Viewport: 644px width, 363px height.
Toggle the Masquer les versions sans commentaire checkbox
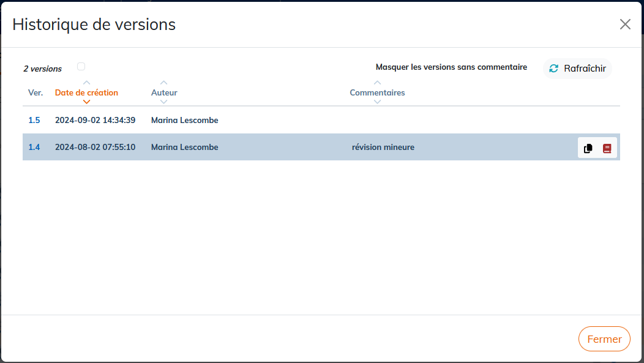click(81, 67)
